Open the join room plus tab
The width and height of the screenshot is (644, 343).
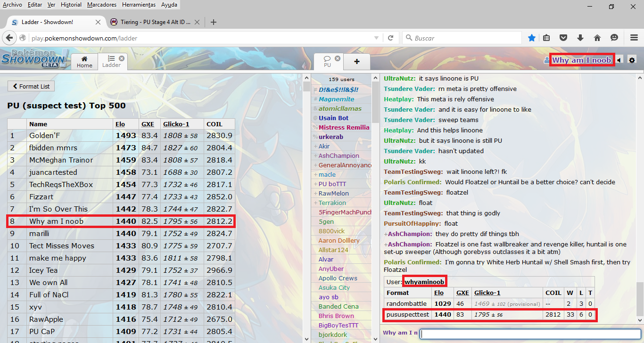pyautogui.click(x=356, y=61)
